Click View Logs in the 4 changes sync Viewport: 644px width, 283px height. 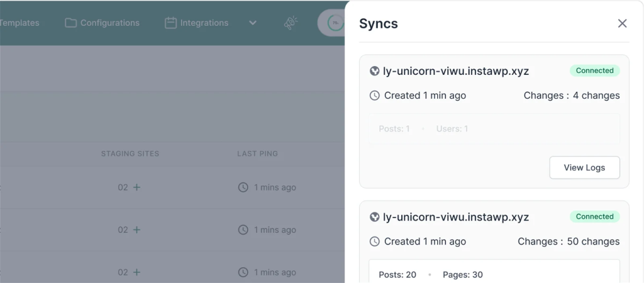click(584, 167)
